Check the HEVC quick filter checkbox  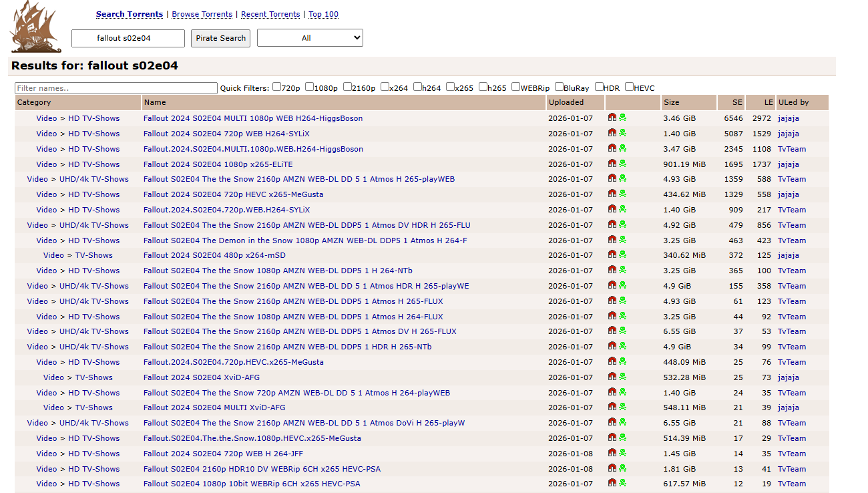[630, 87]
